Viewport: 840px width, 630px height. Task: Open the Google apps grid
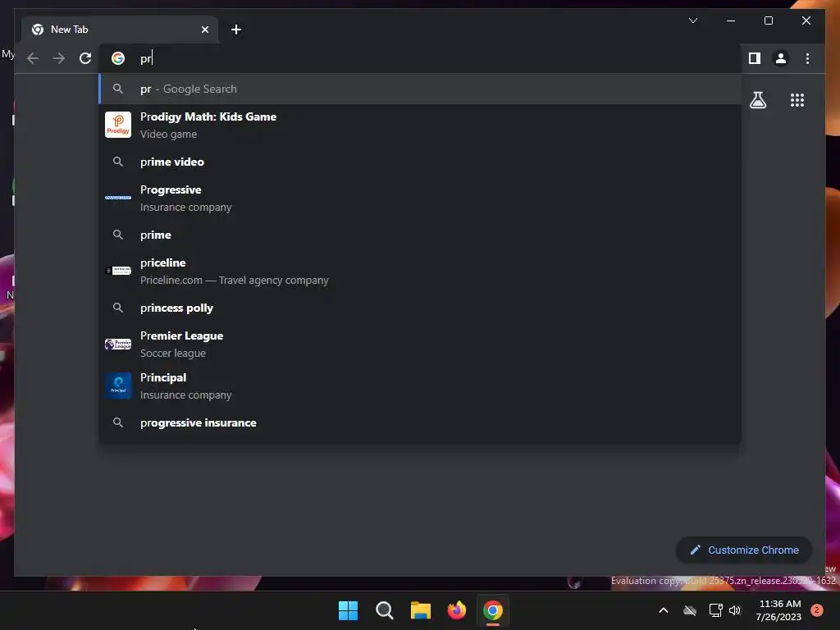pos(797,100)
